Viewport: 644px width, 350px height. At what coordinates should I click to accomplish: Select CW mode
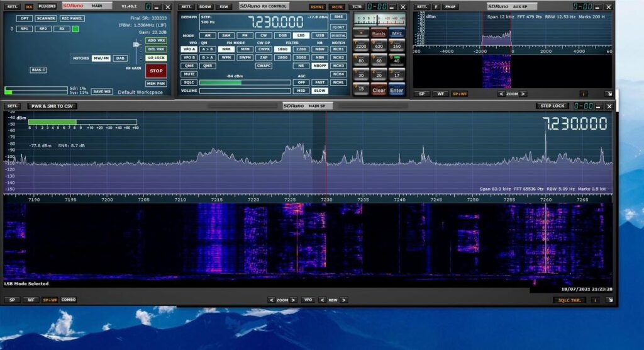pyautogui.click(x=264, y=35)
